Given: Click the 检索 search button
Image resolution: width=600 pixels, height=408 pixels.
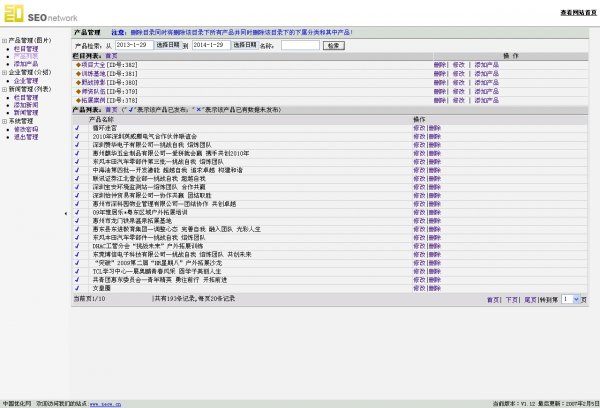Looking at the screenshot, I should tap(334, 46).
